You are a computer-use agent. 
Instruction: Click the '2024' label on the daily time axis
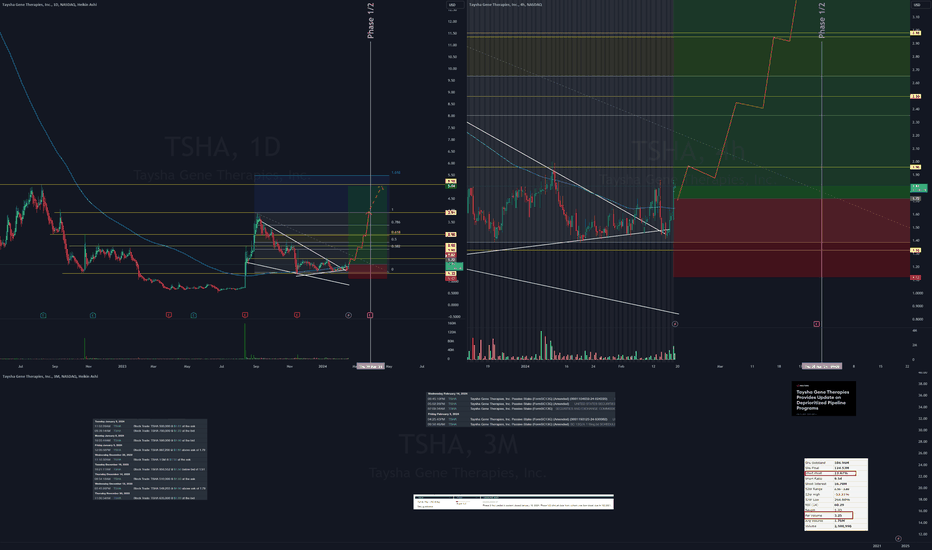click(x=323, y=366)
